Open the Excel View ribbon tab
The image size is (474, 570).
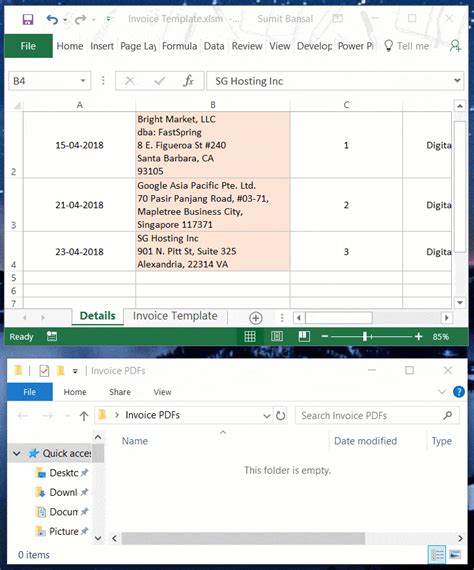(280, 46)
